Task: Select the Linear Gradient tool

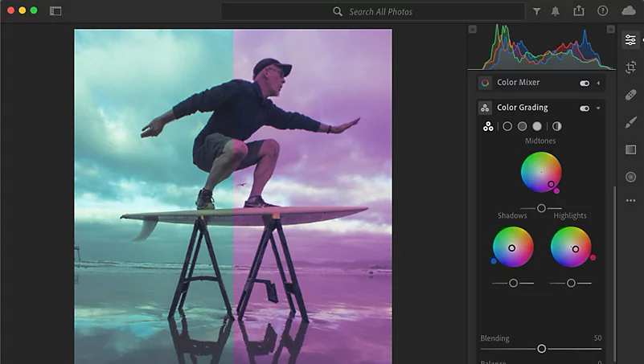Action: pos(630,149)
